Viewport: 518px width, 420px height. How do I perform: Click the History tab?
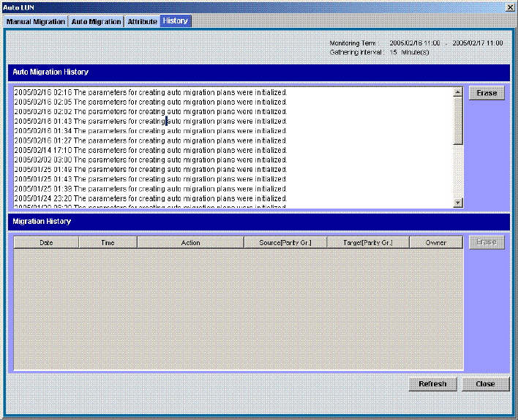[176, 21]
